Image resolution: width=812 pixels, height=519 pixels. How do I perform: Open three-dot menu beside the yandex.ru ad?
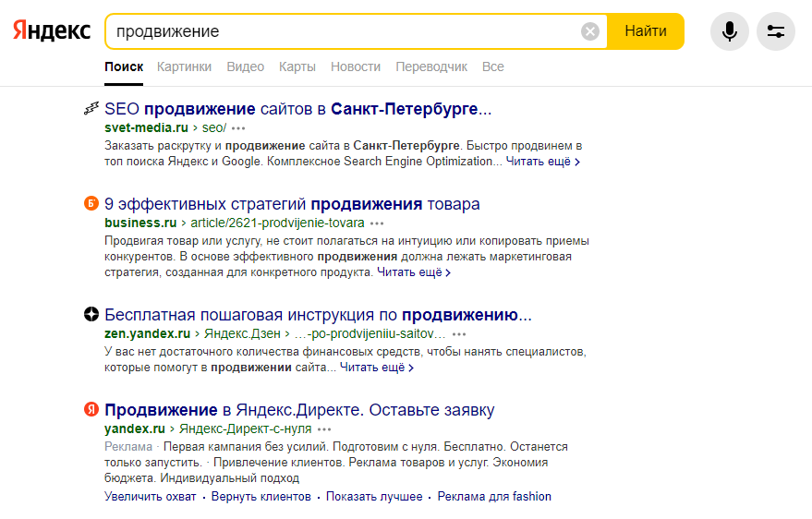point(324,429)
